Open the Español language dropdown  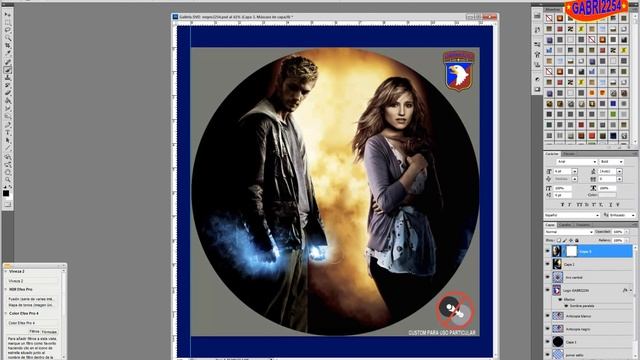tap(572, 215)
